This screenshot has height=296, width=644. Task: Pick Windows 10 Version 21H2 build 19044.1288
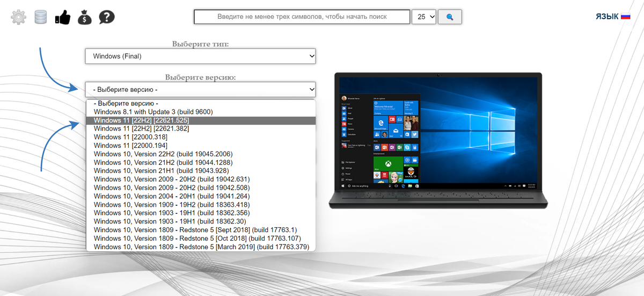[201, 162]
